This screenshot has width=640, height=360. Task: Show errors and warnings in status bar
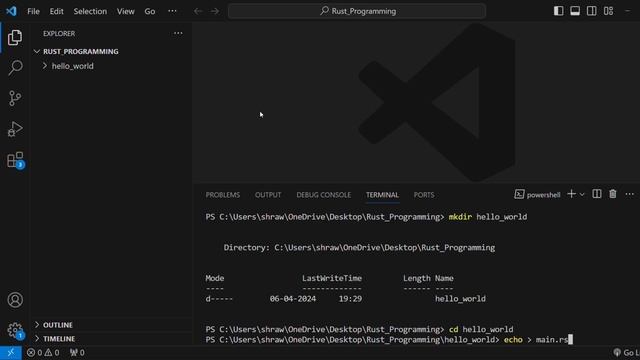[x=43, y=353]
